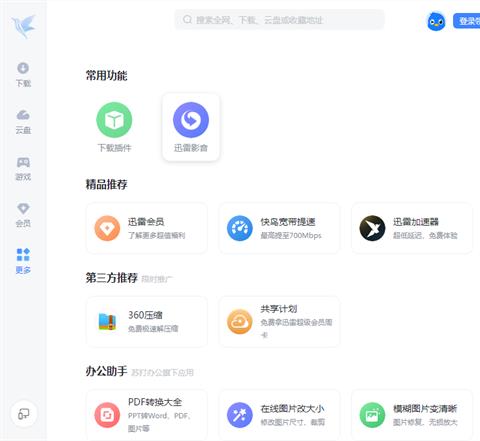The height and width of the screenshot is (441, 480).
Task: Click the search box at top
Action: [279, 20]
